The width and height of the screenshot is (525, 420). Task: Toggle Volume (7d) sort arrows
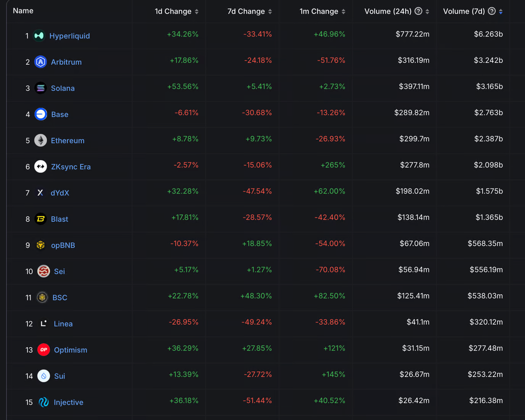501,11
